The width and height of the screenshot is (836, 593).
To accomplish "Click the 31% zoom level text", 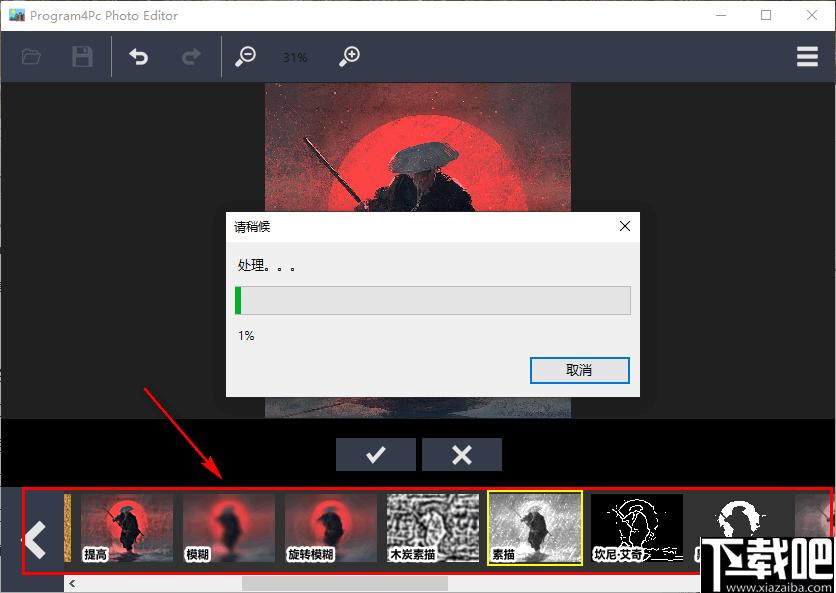I will pos(295,57).
